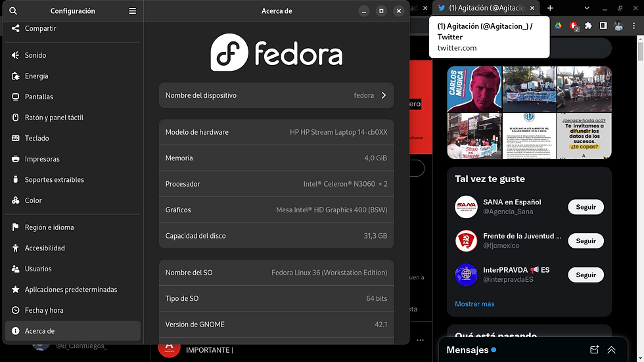644x362 pixels.
Task: Switch to the Agitación (@Agitacion_) browser tab
Action: pos(486,8)
